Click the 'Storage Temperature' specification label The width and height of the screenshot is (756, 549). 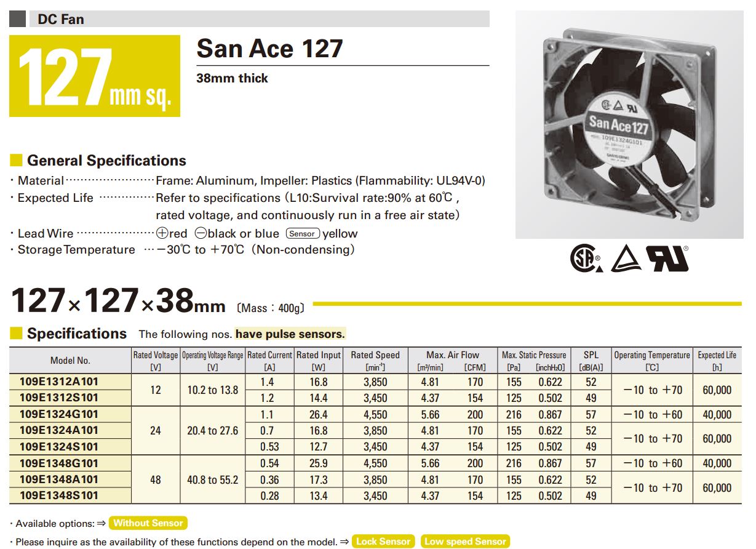point(76,249)
